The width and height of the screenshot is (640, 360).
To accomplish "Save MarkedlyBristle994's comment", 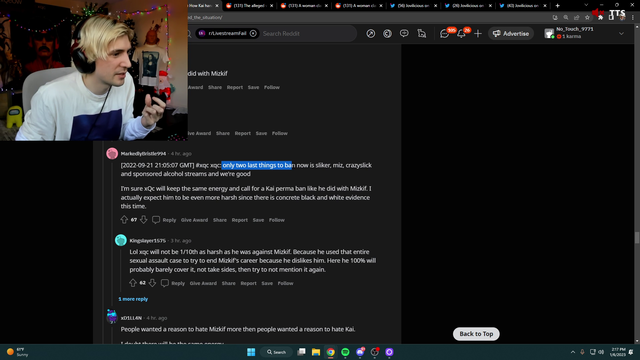I will [258, 220].
